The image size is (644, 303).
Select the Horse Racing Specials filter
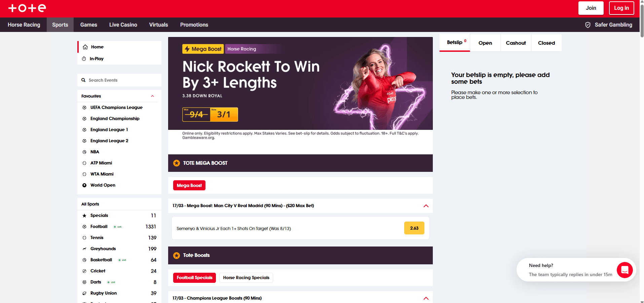coord(246,278)
